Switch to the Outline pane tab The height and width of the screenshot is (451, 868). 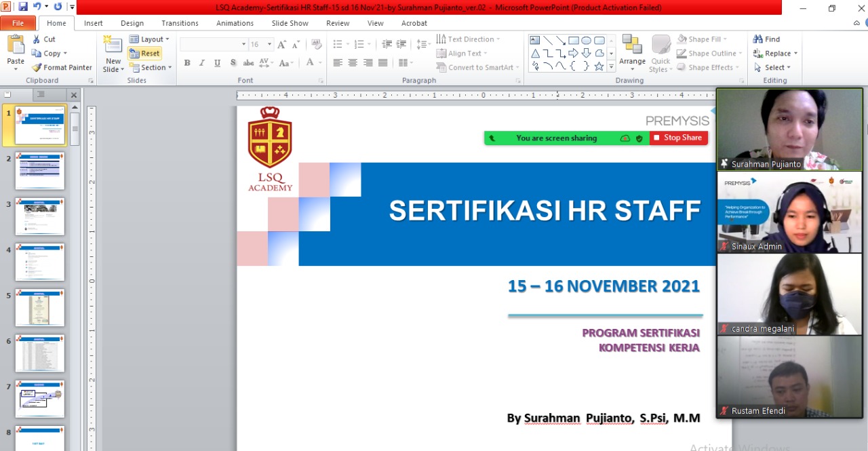pos(41,95)
